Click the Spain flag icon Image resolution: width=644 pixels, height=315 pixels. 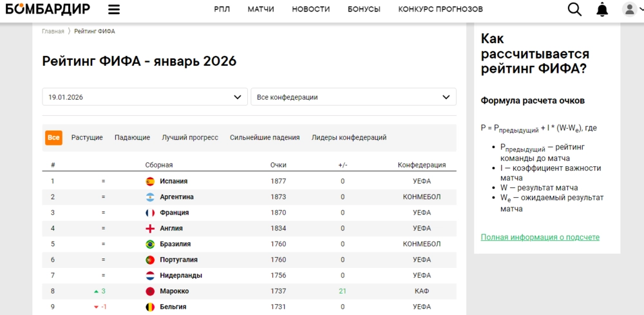pos(150,182)
